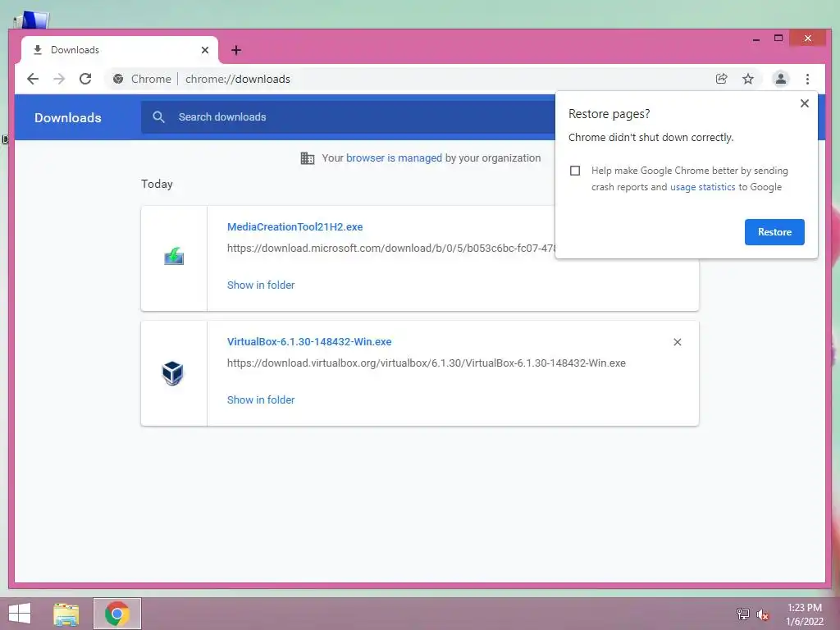
Task: Open the profile avatar button
Action: click(x=781, y=80)
